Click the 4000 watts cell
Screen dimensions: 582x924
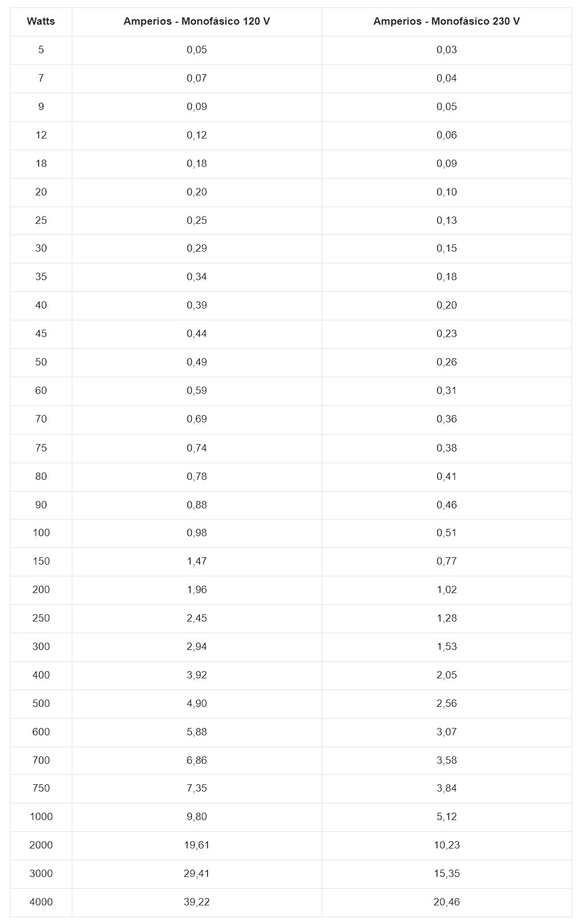pyautogui.click(x=41, y=902)
